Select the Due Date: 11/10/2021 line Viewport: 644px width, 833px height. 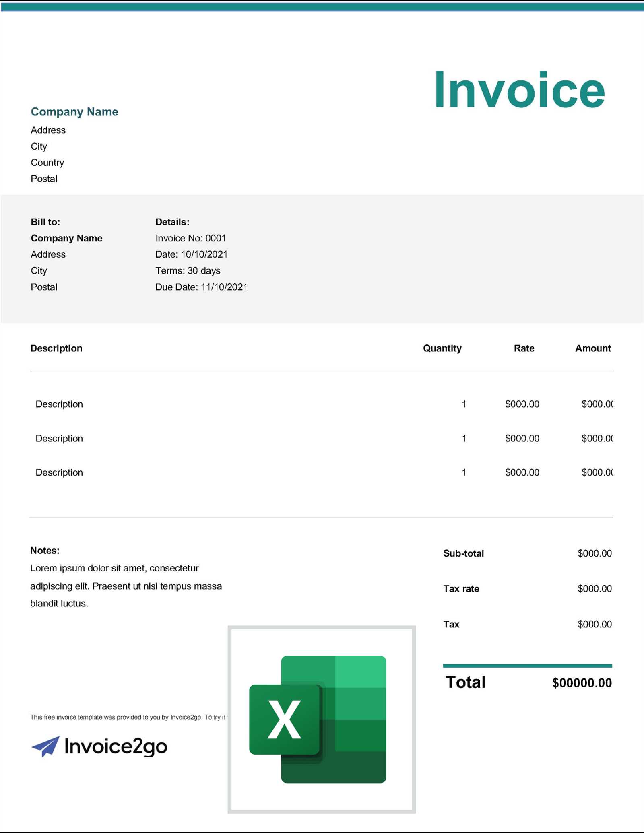201,287
